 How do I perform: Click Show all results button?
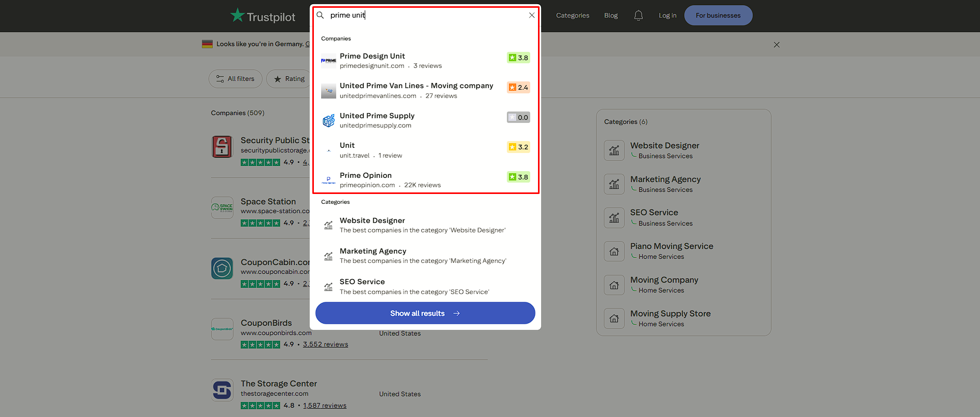pos(425,313)
